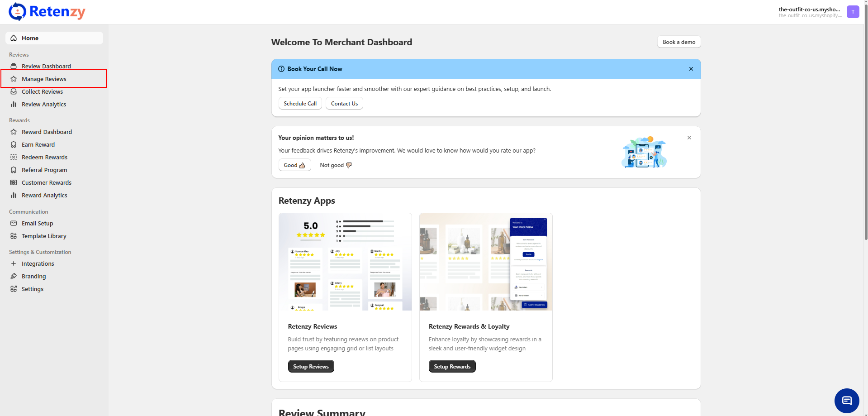
Task: Click the Retenzy logo icon
Action: tap(17, 12)
